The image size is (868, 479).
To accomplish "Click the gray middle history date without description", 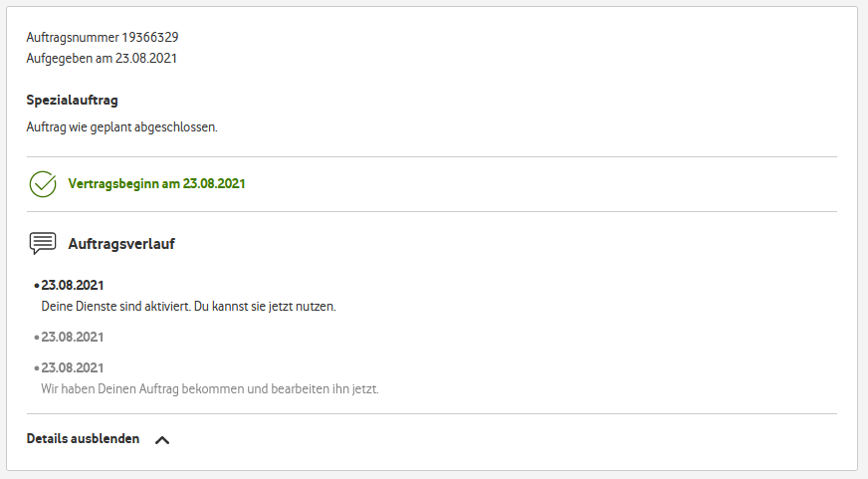I will pos(73,338).
